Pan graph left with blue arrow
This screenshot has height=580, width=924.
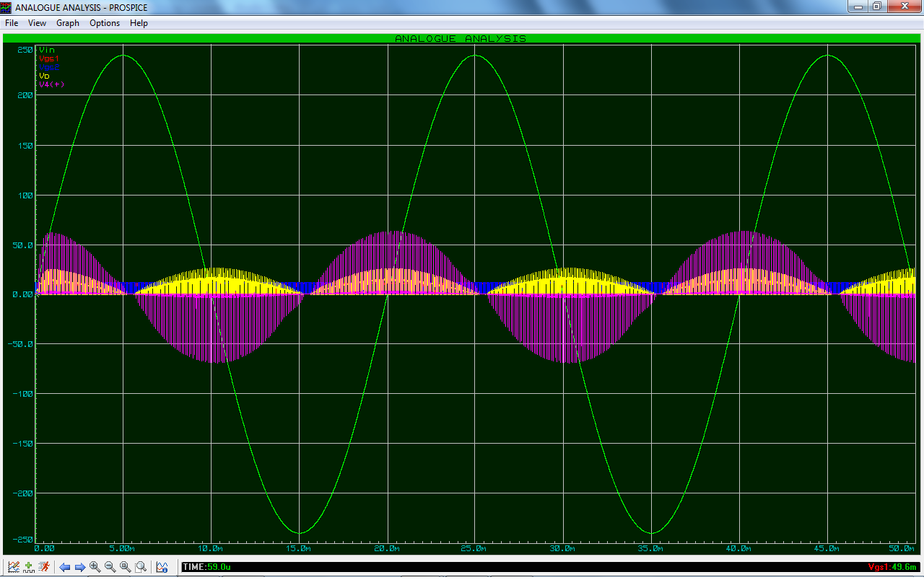click(x=65, y=567)
